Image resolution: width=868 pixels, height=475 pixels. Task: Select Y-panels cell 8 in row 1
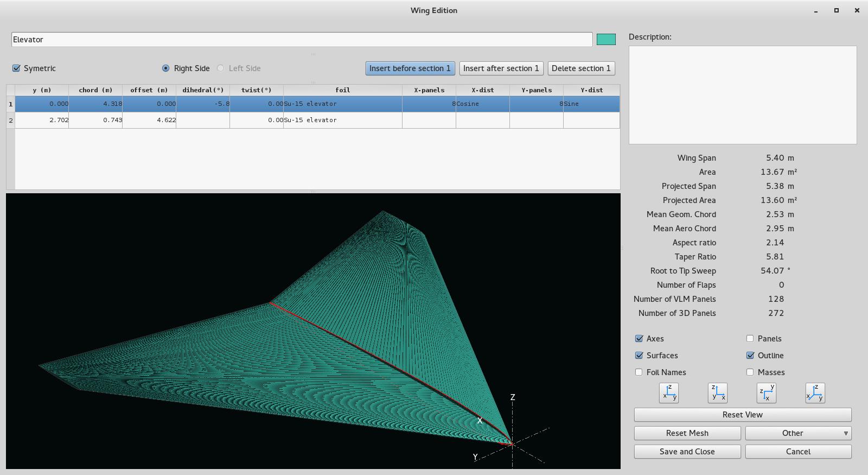pos(537,104)
